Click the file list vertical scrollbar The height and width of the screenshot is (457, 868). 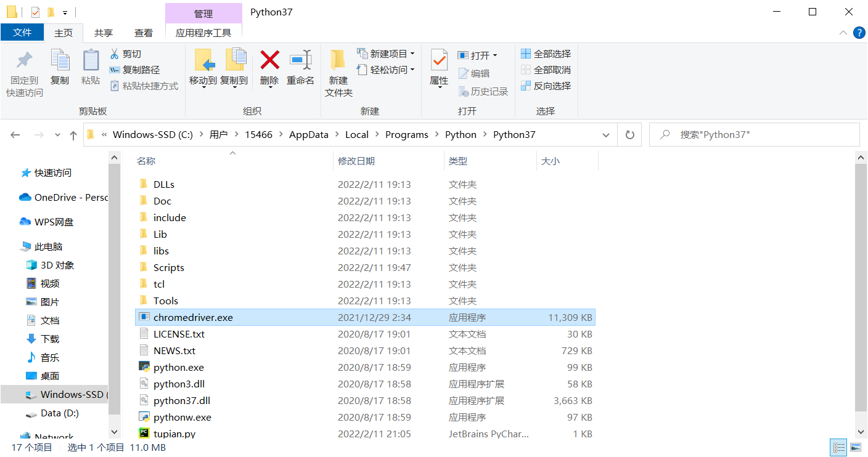[861, 288]
